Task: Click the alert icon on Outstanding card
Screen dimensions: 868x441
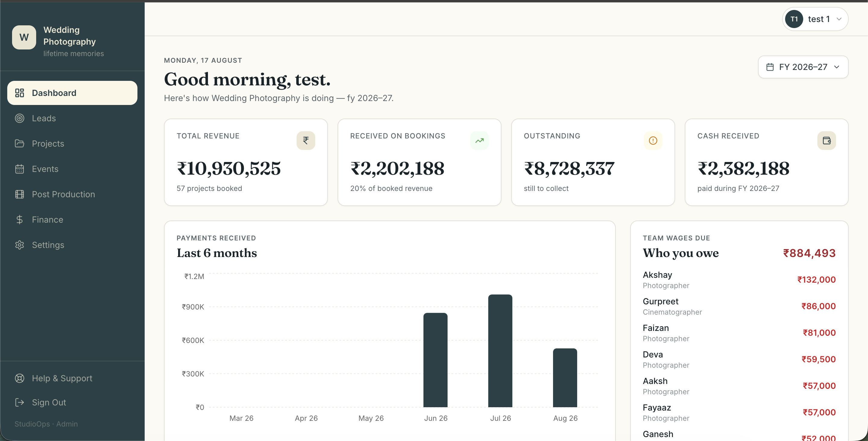Action: 653,140
